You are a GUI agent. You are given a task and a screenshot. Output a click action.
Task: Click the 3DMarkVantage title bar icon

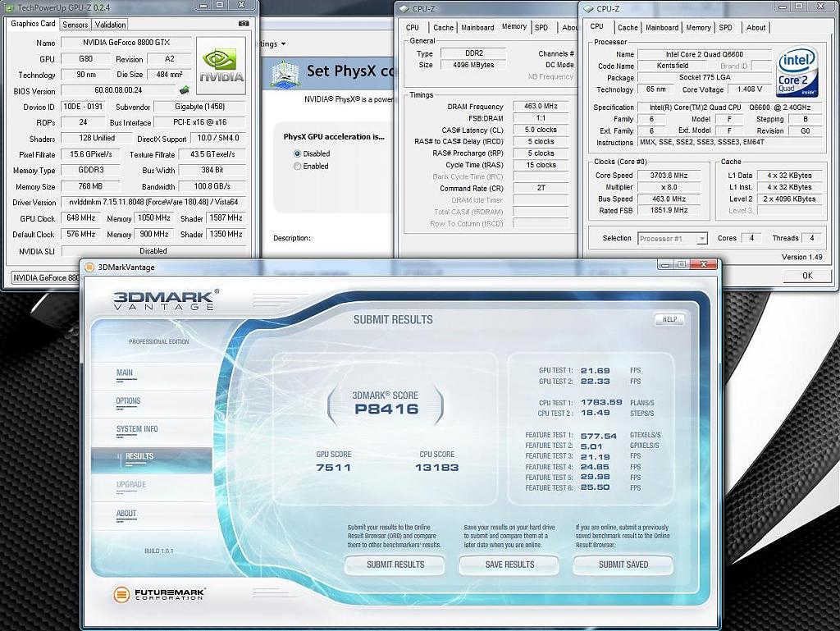point(89,267)
